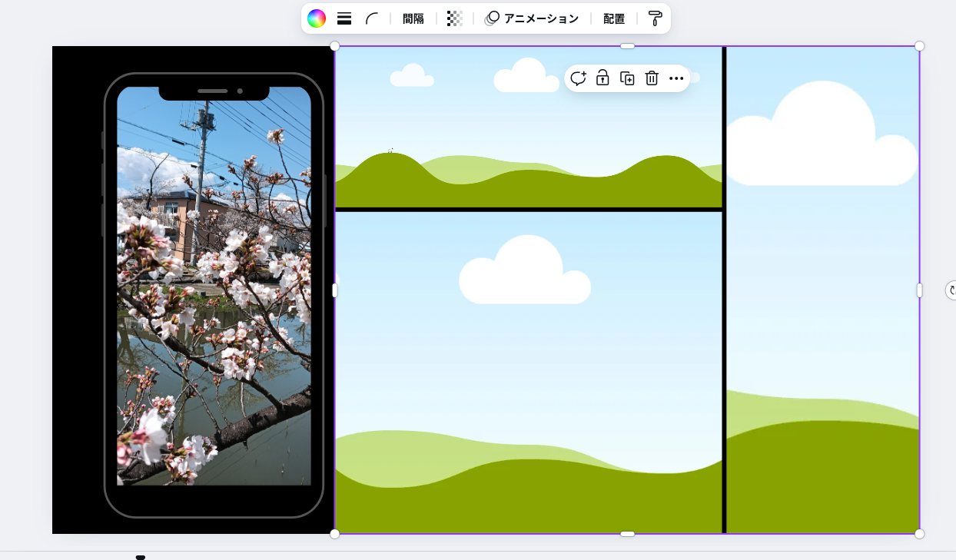Click the rotate handle beside the grid
The image size is (956, 560).
(x=951, y=290)
